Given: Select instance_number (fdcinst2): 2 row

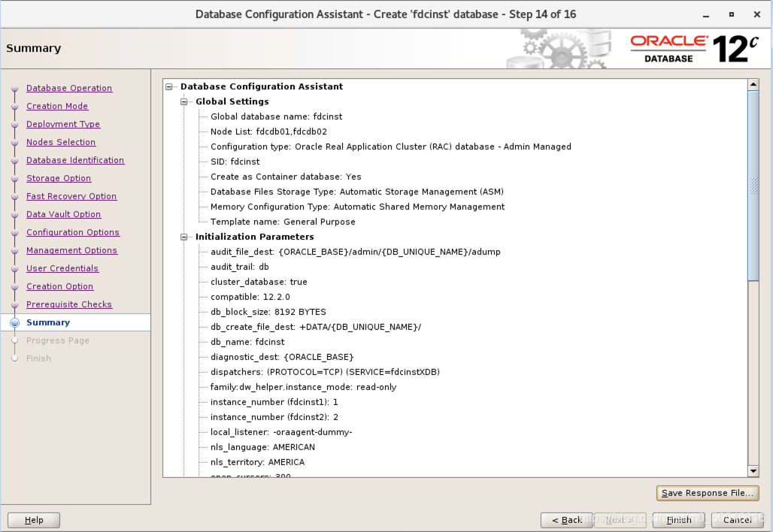Looking at the screenshot, I should (x=274, y=417).
